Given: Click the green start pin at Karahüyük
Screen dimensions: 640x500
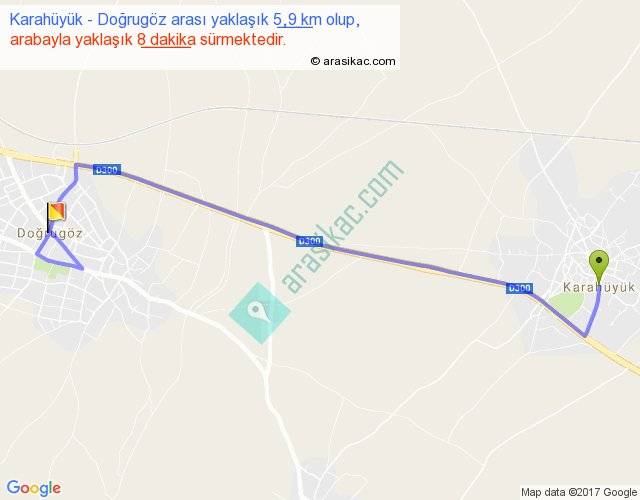Looking at the screenshot, I should point(599,265).
